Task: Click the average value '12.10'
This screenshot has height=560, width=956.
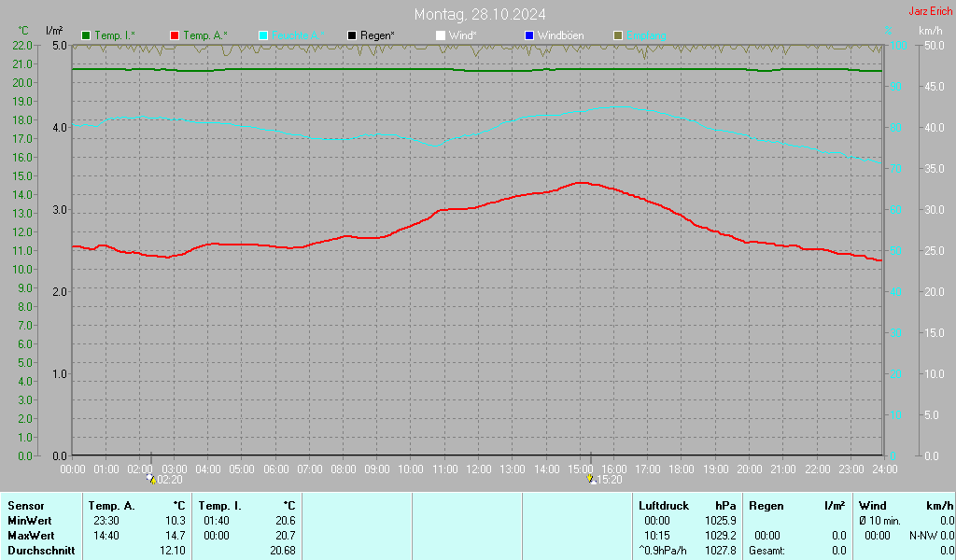Action: tap(173, 551)
